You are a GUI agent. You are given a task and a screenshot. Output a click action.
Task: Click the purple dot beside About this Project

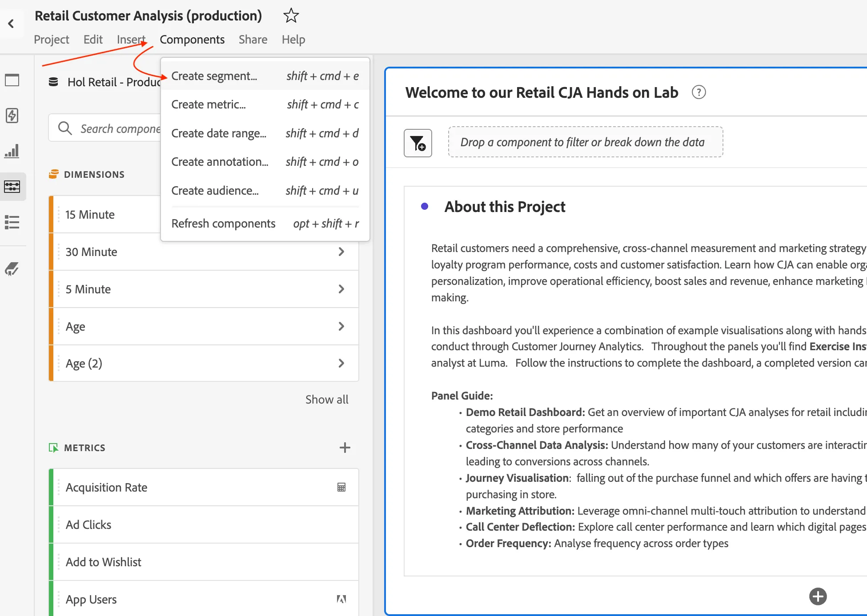tap(425, 206)
